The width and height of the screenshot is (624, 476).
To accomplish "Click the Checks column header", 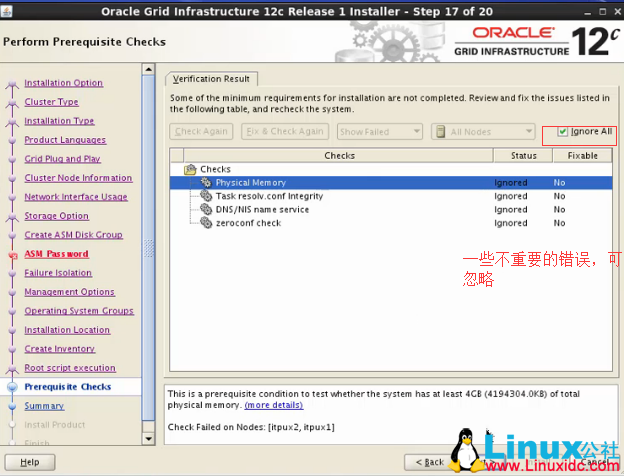I will [339, 156].
